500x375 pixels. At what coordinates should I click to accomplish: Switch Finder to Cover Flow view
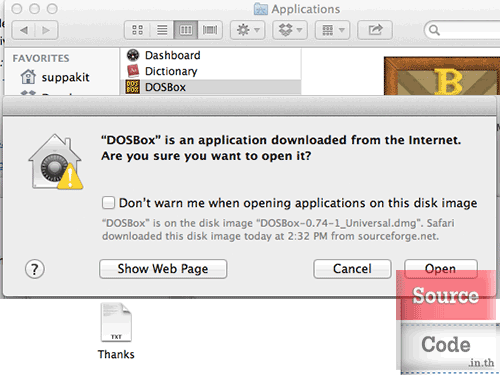[x=210, y=30]
